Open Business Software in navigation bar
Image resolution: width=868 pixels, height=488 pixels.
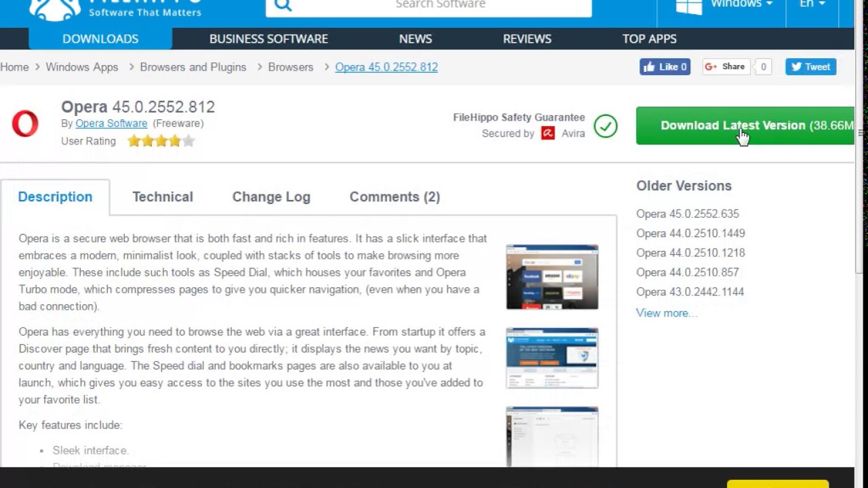(269, 39)
